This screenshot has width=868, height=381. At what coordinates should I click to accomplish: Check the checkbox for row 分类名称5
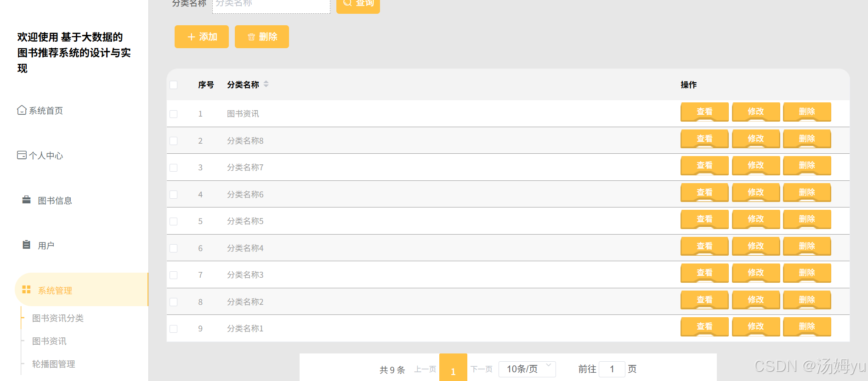174,221
